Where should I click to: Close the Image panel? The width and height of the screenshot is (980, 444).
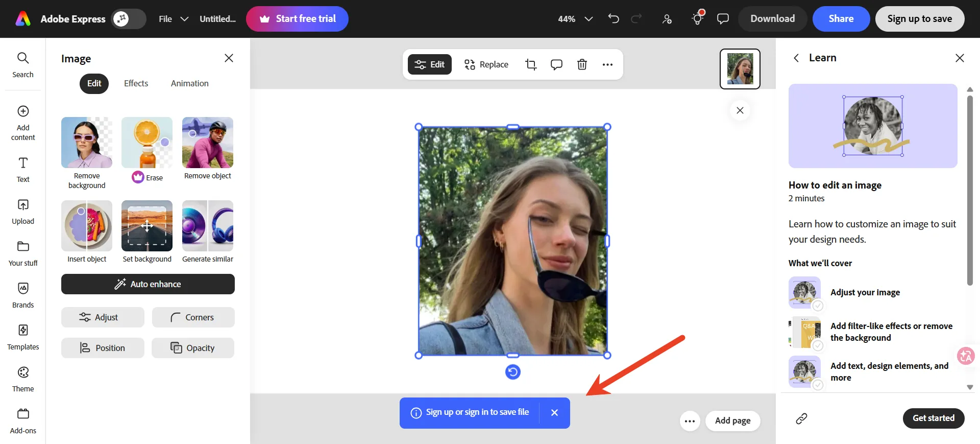(x=229, y=58)
